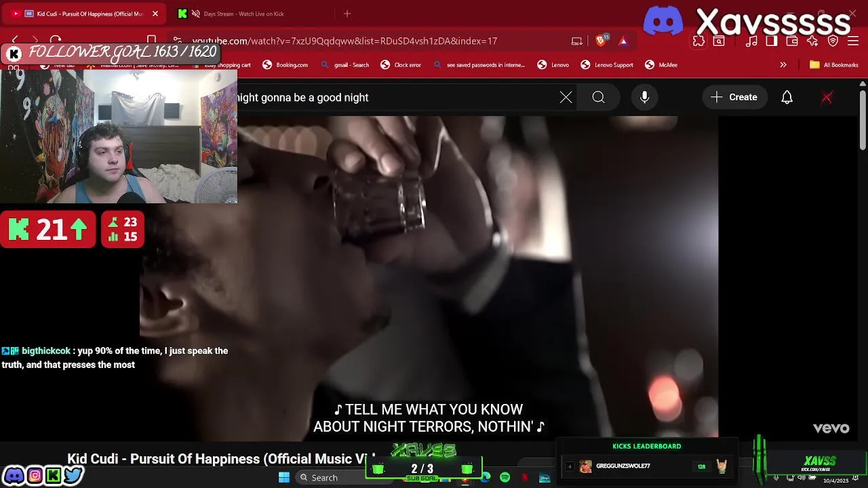The width and height of the screenshot is (868, 488).
Task: Start voice search with microphone icon
Action: point(645,98)
